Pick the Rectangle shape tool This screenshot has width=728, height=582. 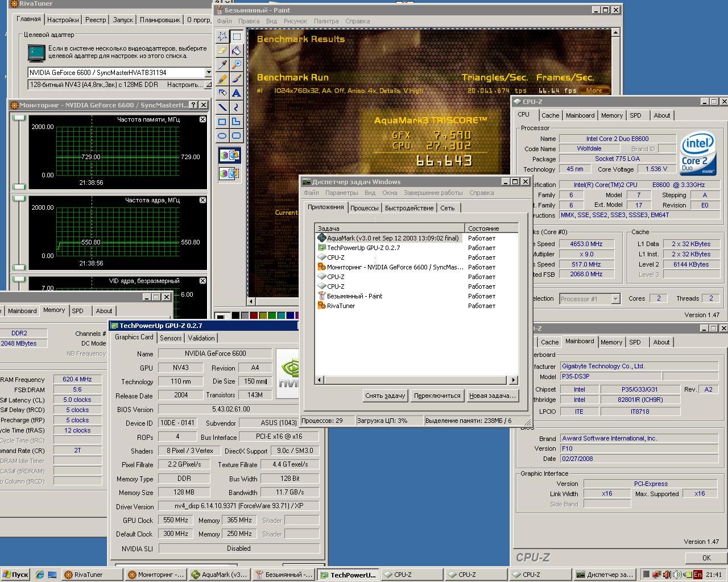tap(222, 121)
